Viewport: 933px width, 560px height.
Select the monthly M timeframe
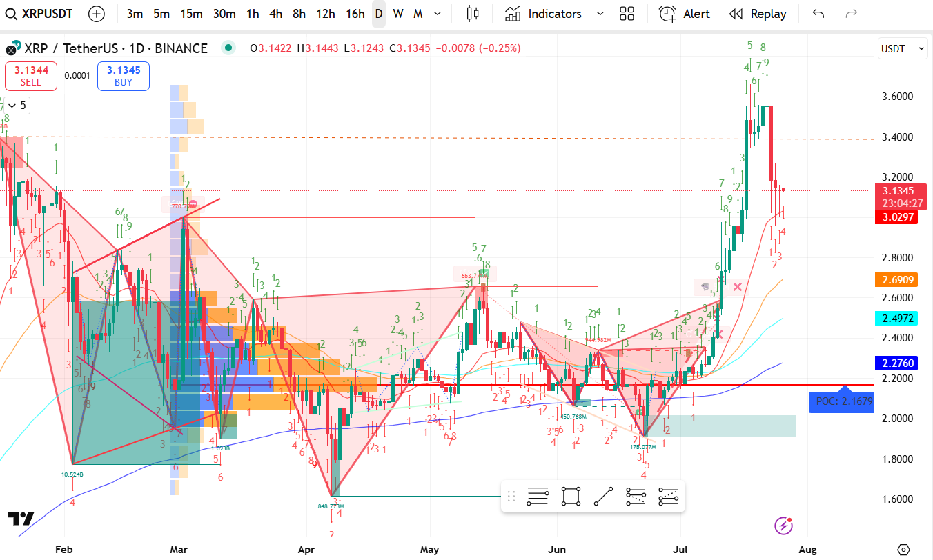pos(418,14)
